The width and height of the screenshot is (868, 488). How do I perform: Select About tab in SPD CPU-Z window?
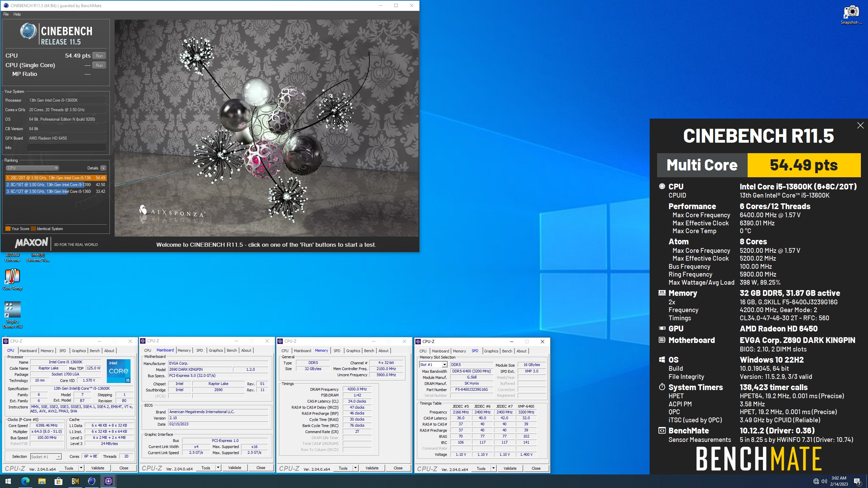521,351
